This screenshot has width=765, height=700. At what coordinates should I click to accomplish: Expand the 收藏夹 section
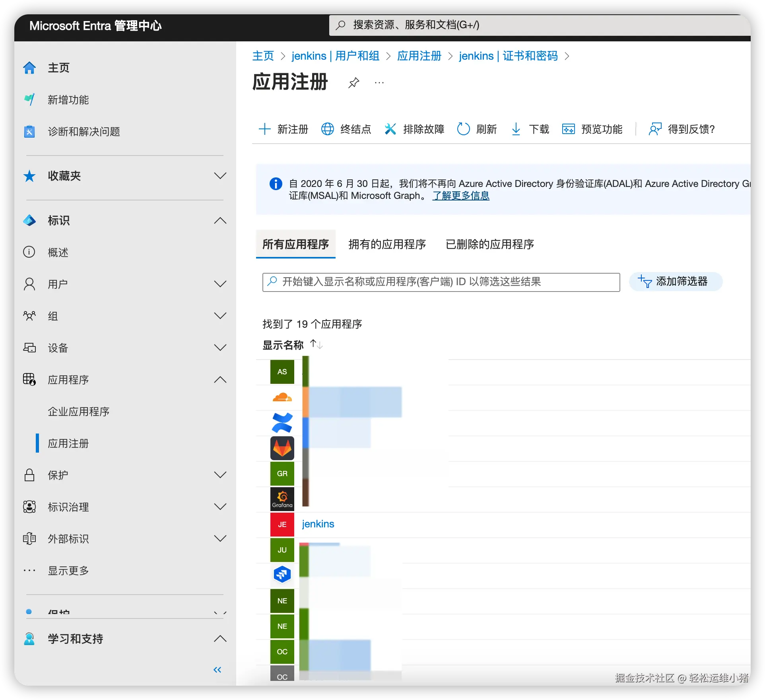220,176
